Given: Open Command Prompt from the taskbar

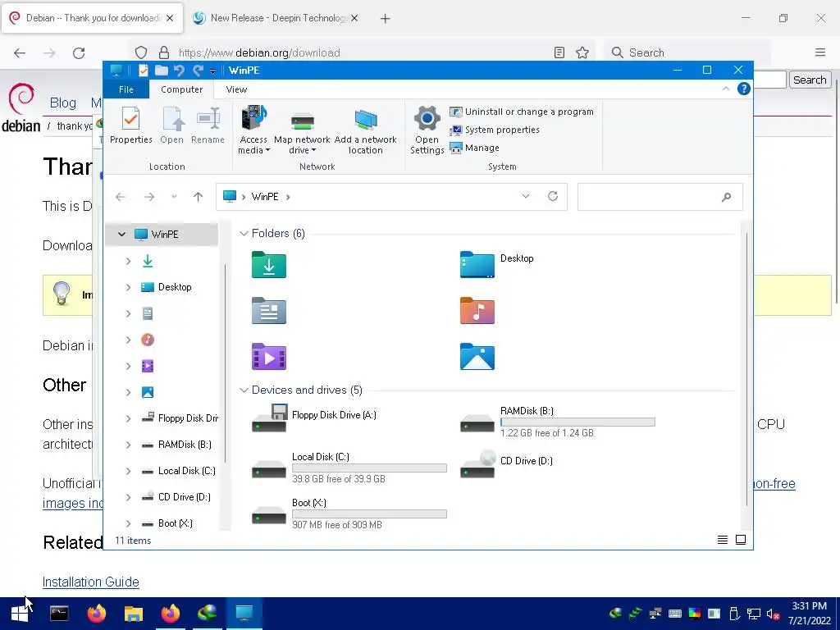Looking at the screenshot, I should [59, 614].
